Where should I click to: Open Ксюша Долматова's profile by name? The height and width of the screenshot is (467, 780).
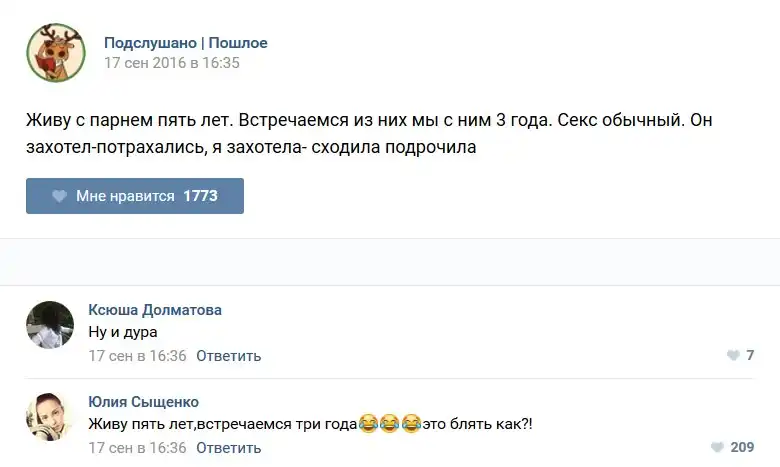pos(155,310)
